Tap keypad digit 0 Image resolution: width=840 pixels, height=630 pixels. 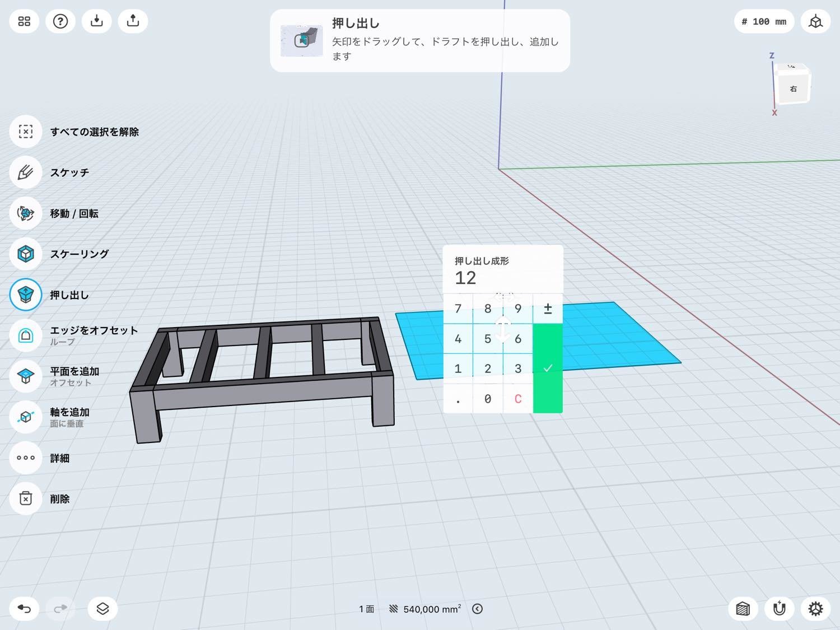click(x=488, y=399)
